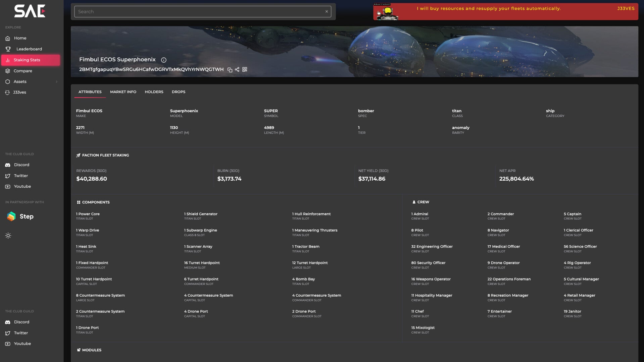Image resolution: width=644 pixels, height=362 pixels.
Task: Expand the Assets submenu chevron
Action: pos(56,82)
